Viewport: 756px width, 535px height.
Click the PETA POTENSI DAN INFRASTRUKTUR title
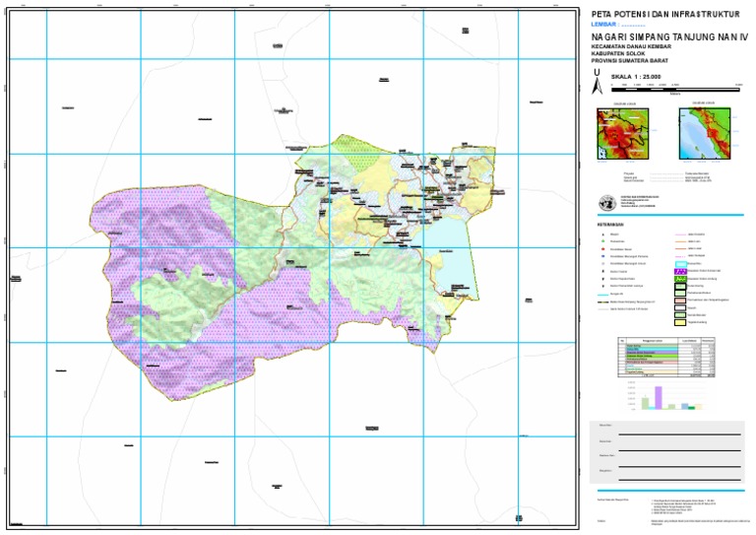click(x=662, y=14)
